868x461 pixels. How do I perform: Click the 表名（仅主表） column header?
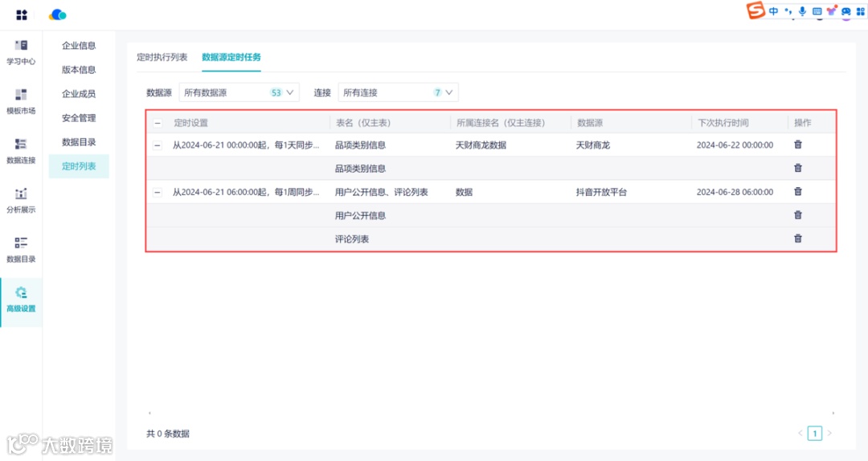tap(363, 123)
